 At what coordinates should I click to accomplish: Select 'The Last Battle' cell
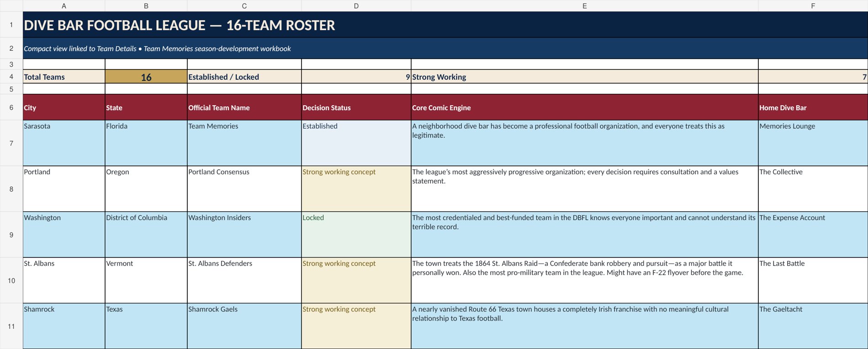click(x=813, y=280)
